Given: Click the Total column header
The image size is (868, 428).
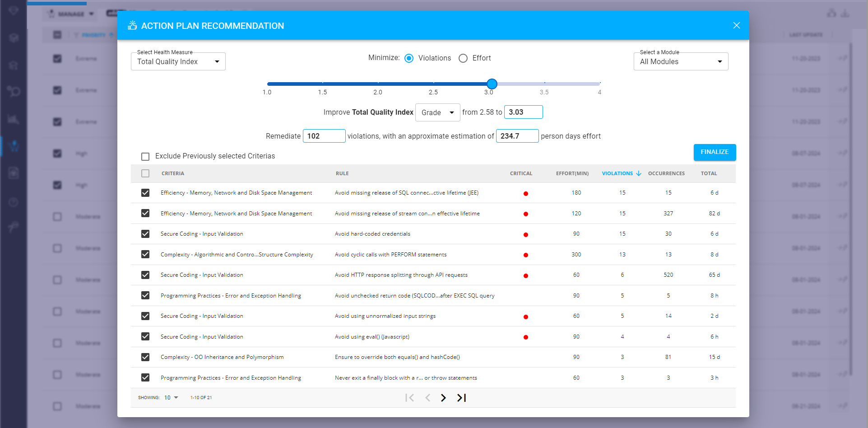Looking at the screenshot, I should click(709, 173).
